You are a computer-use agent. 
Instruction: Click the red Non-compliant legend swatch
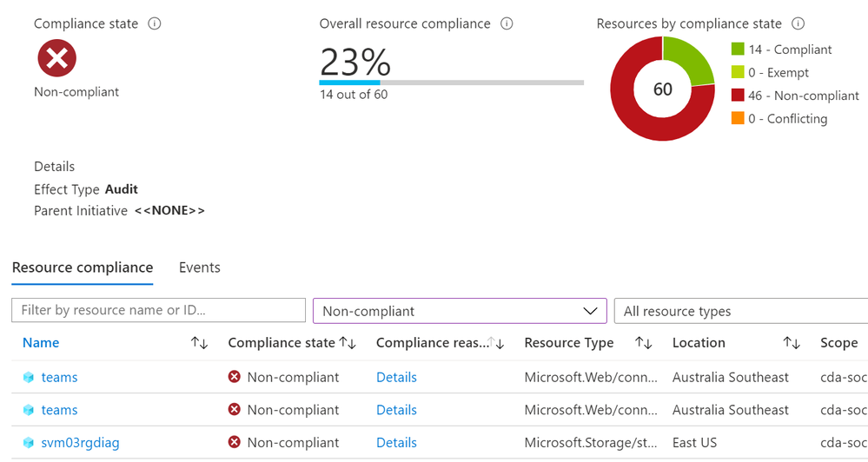738,96
